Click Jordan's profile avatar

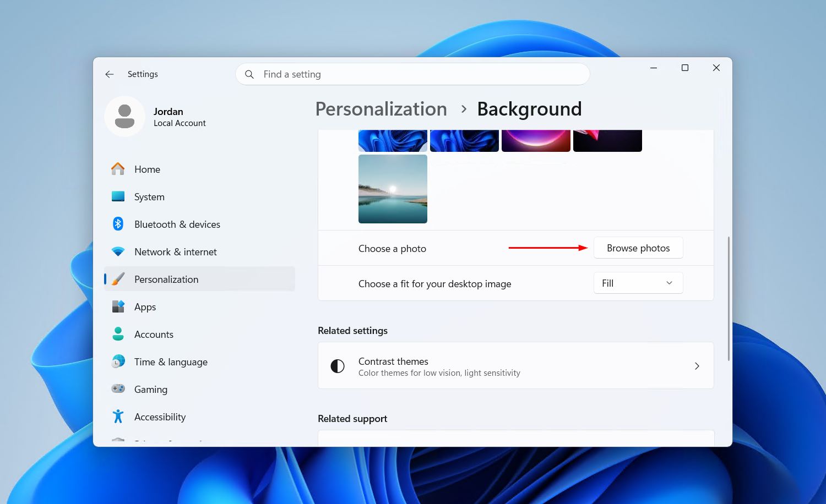pos(125,117)
